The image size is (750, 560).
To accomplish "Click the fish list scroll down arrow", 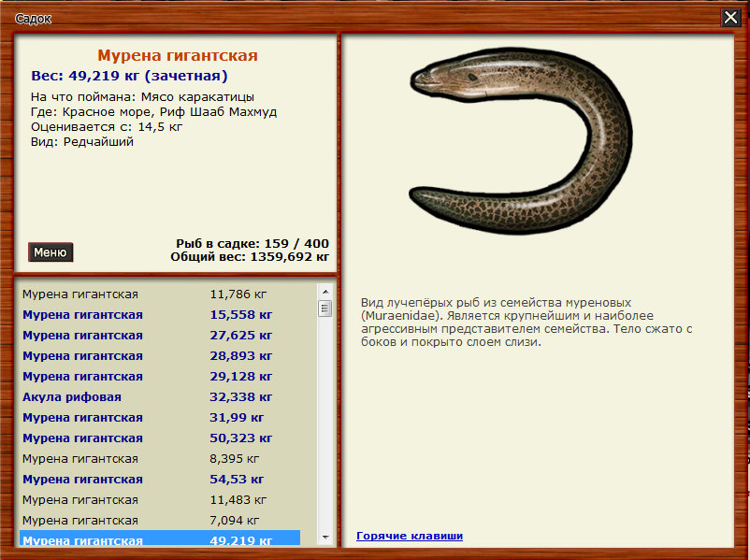I will pos(325,537).
